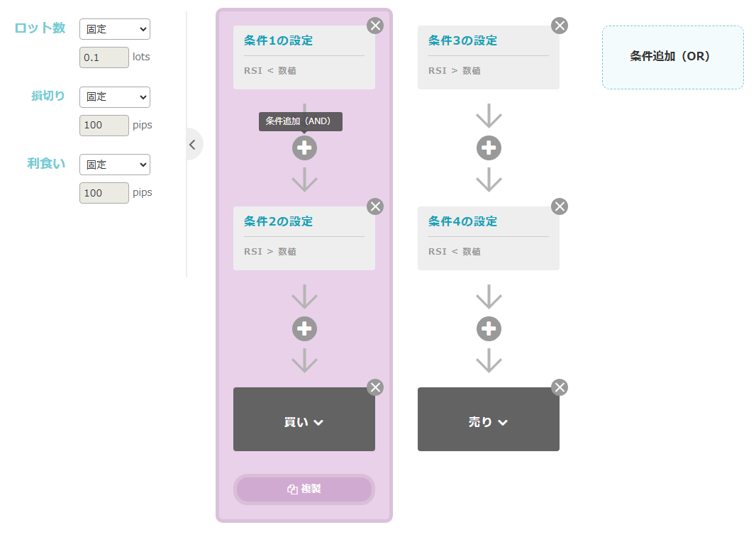Image resolution: width=756 pixels, height=537 pixels.
Task: Remove the 売り action block
Action: [560, 387]
